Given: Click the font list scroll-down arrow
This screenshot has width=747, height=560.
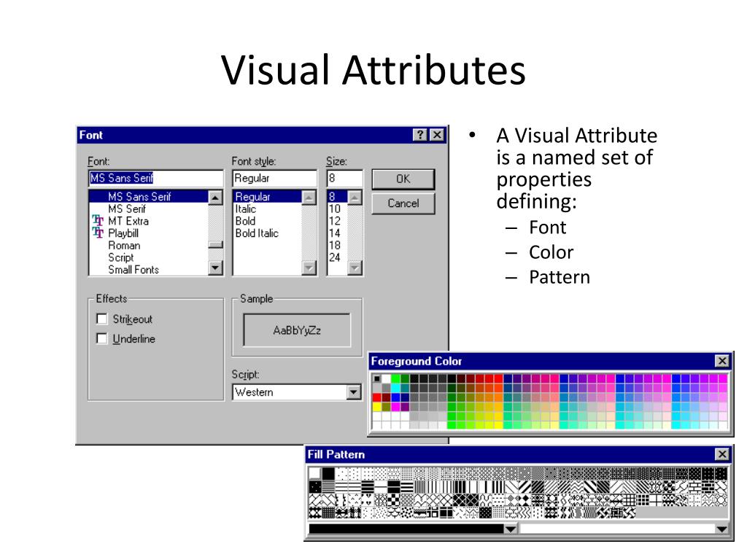Looking at the screenshot, I should click(x=215, y=268).
